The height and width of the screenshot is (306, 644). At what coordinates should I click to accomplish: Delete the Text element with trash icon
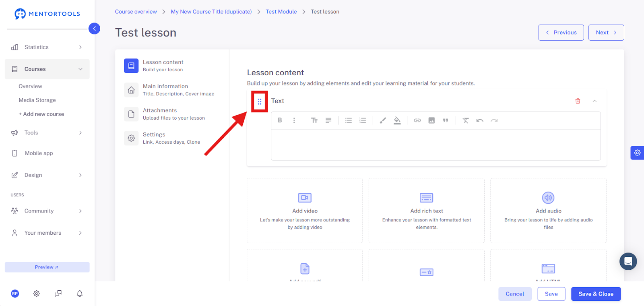click(578, 101)
